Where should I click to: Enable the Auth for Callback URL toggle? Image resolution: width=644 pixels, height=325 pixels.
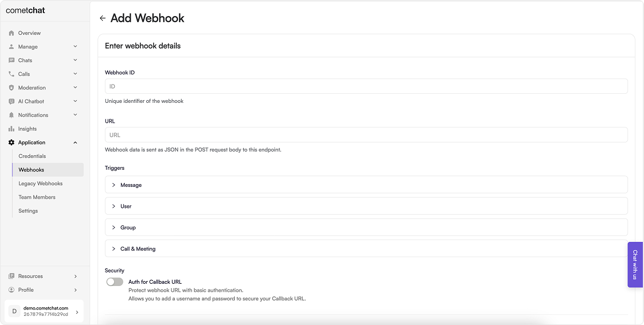pos(115,282)
